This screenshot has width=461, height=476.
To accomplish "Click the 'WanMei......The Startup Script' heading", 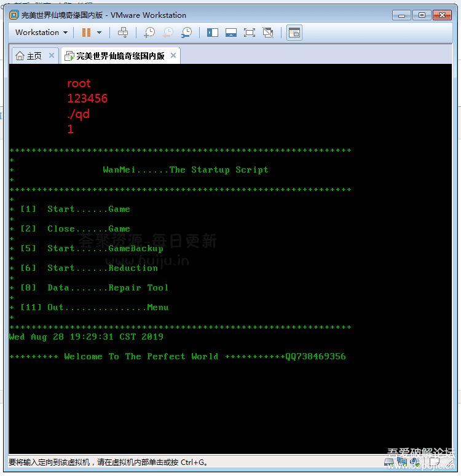I will tap(186, 170).
